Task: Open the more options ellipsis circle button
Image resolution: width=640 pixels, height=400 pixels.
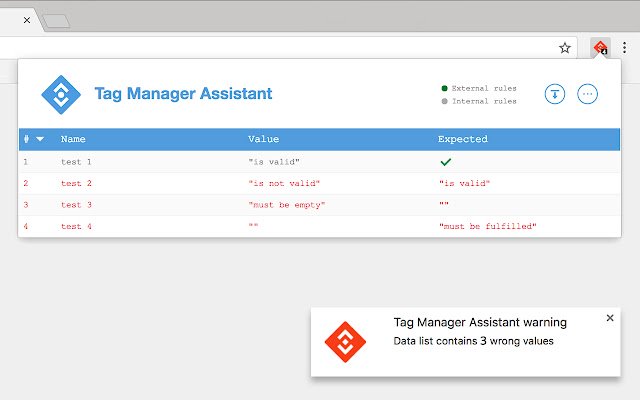Action: point(587,94)
